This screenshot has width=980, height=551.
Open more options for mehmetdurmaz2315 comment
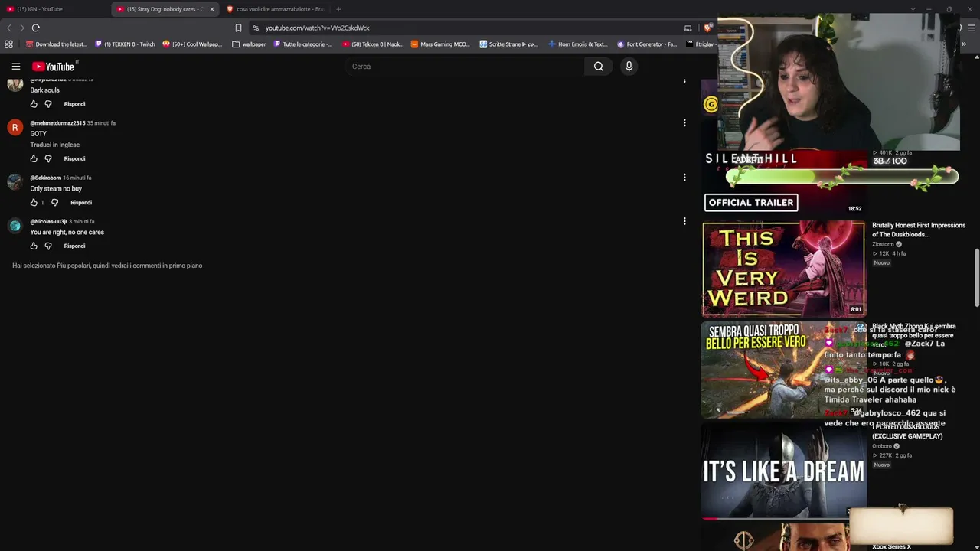(x=684, y=122)
